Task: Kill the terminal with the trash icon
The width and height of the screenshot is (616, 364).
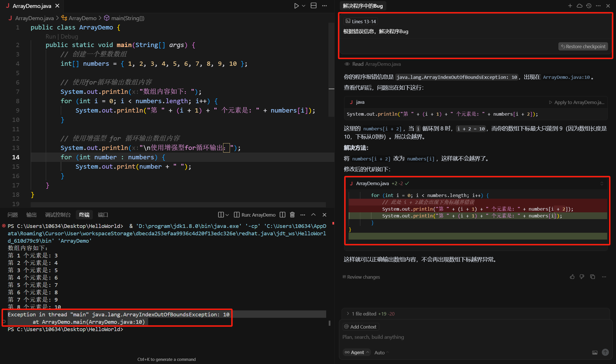Action: point(292,215)
